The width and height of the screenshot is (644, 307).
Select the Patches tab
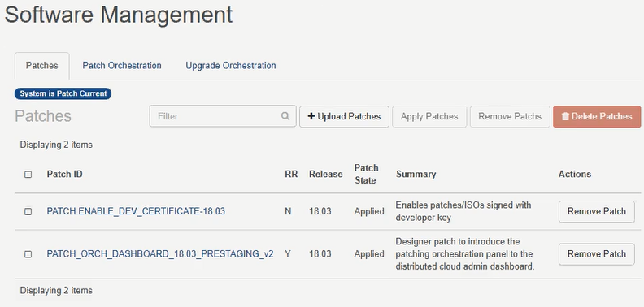pos(42,66)
